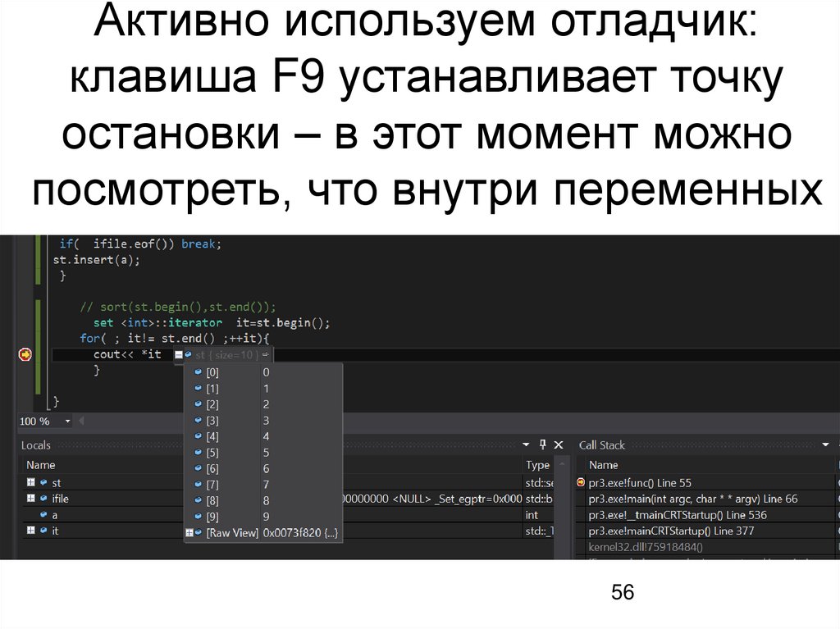This screenshot has width=840, height=629.
Task: Click the value icon next to [Raw View]
Action: pyautogui.click(x=197, y=532)
